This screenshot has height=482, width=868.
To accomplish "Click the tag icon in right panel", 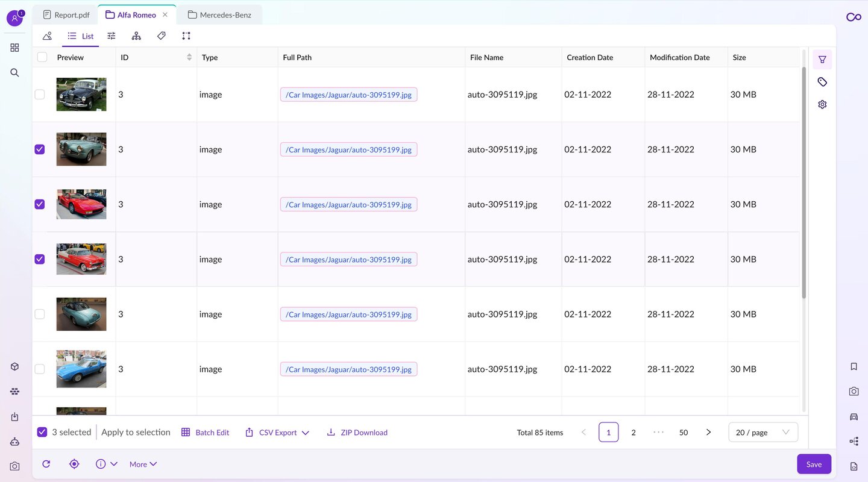I will pyautogui.click(x=822, y=82).
